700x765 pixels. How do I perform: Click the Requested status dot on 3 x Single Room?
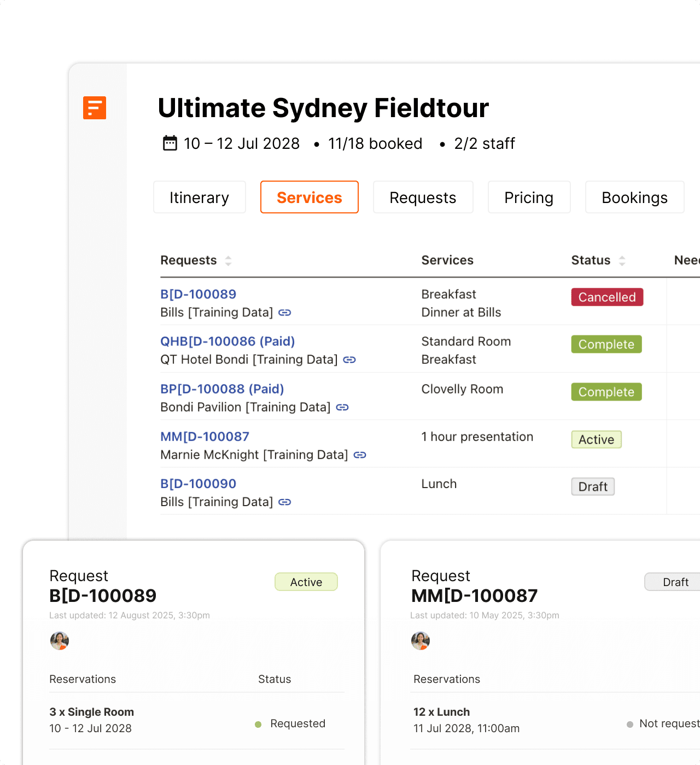258,723
